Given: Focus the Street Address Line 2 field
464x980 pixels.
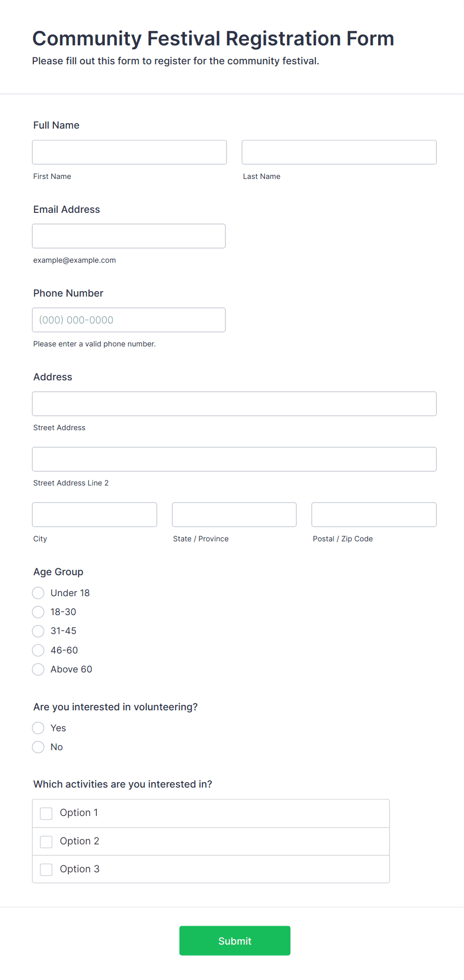Looking at the screenshot, I should (234, 459).
